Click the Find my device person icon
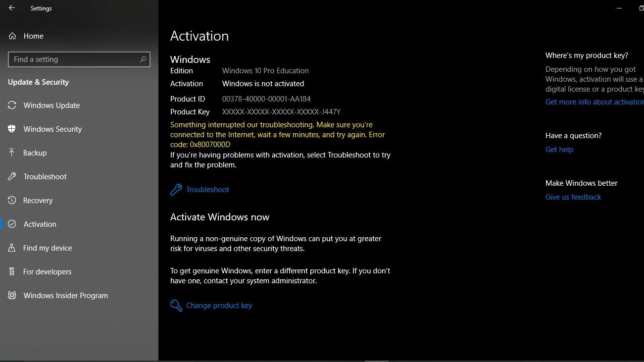Viewport: 644px width, 362px height. tap(12, 248)
